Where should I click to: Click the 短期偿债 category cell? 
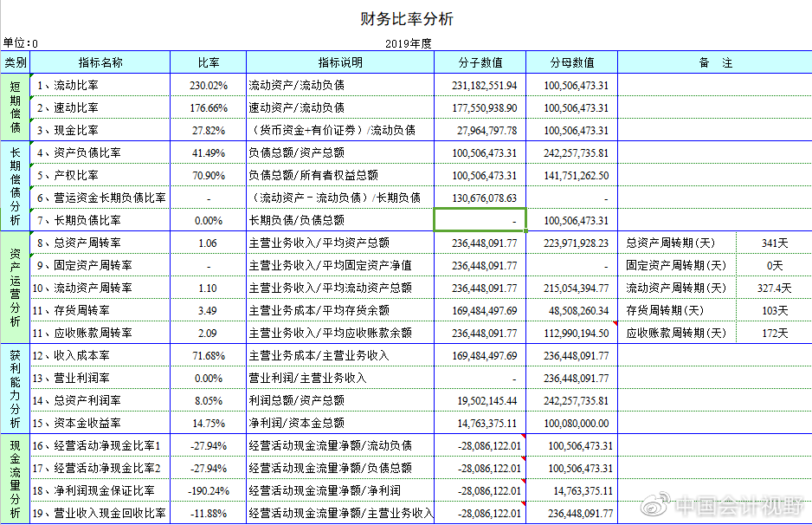coord(15,107)
